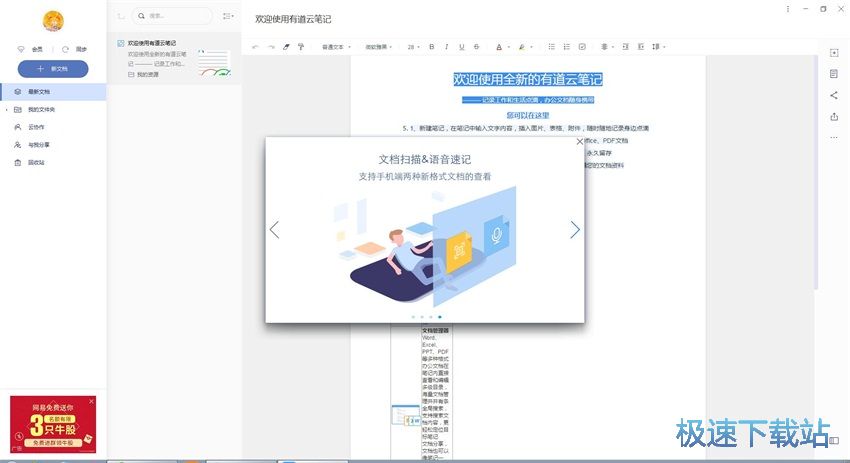Click the line spacing icon
850x463 pixels.
(x=656, y=47)
